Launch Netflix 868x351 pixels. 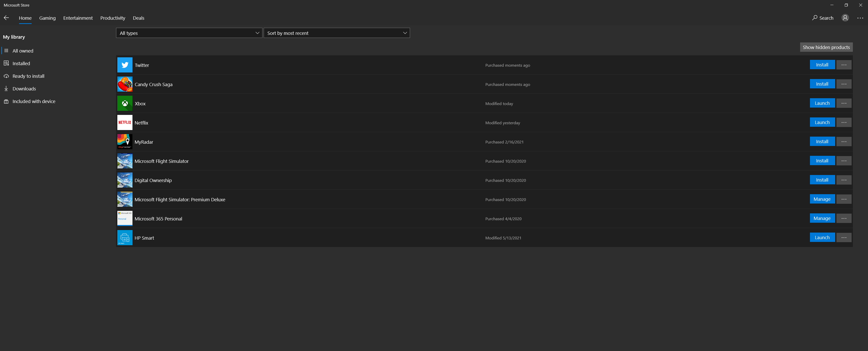(822, 122)
